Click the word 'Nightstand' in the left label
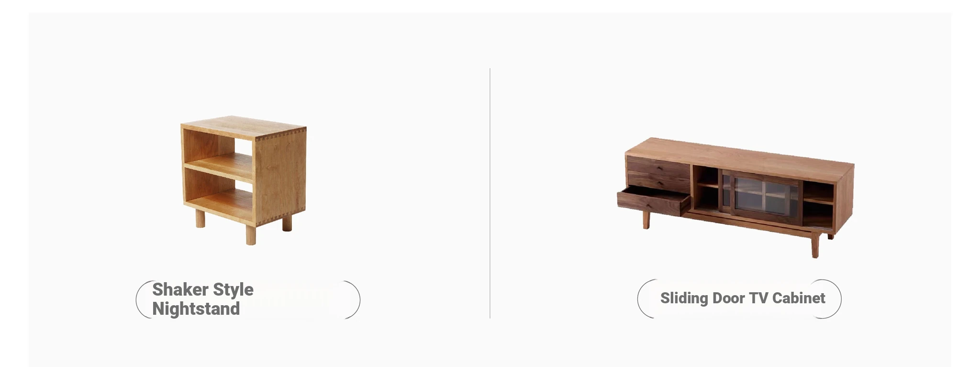This screenshot has width=980, height=367. (x=196, y=309)
